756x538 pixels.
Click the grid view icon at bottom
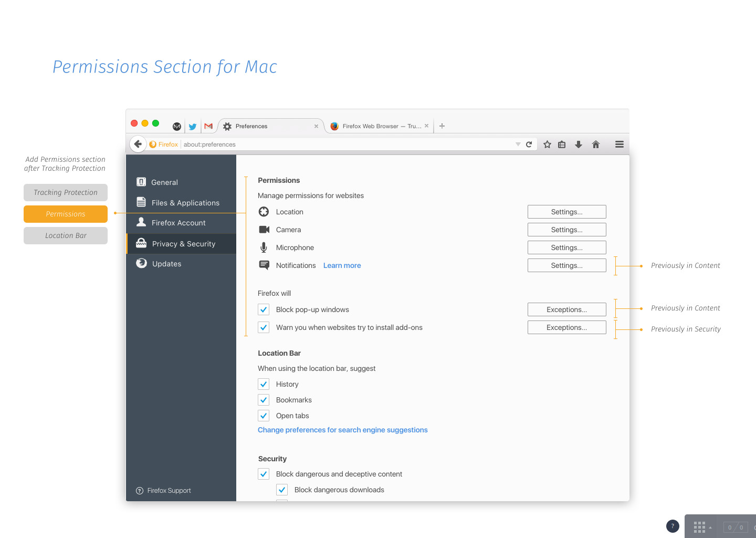699,527
